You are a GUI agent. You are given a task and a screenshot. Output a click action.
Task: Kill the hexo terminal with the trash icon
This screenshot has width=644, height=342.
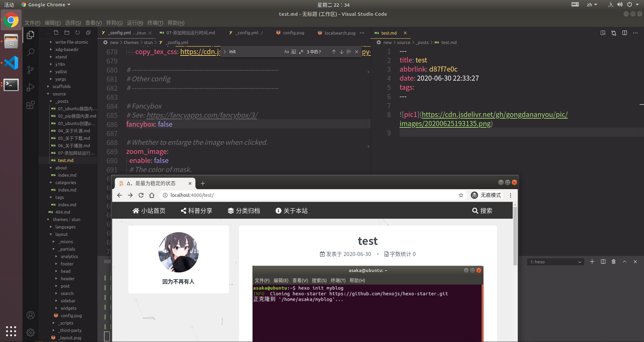click(x=613, y=262)
